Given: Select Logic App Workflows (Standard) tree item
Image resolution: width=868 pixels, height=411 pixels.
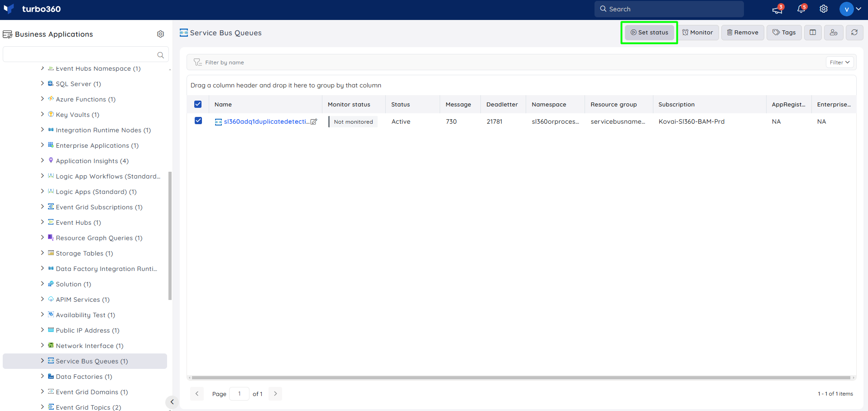Looking at the screenshot, I should (x=108, y=176).
